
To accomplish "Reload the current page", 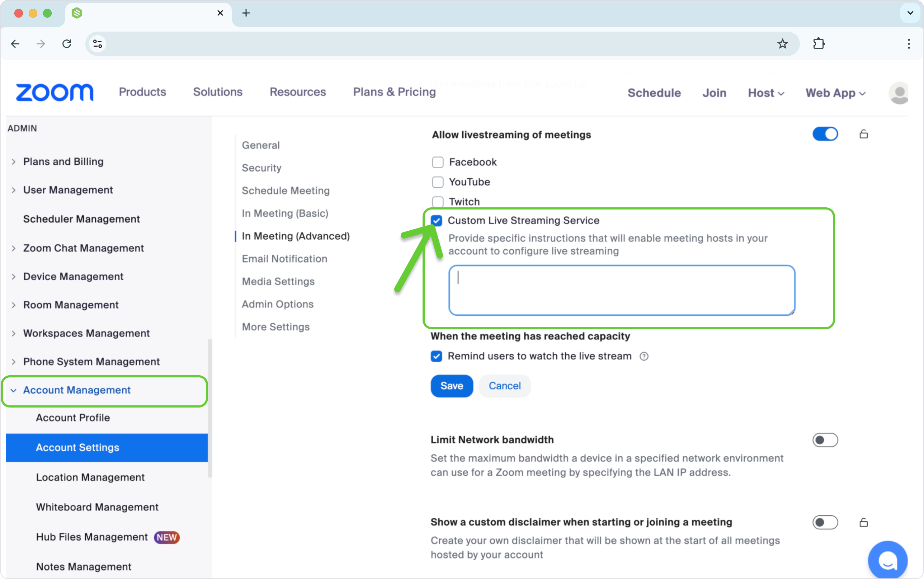I will coord(67,44).
